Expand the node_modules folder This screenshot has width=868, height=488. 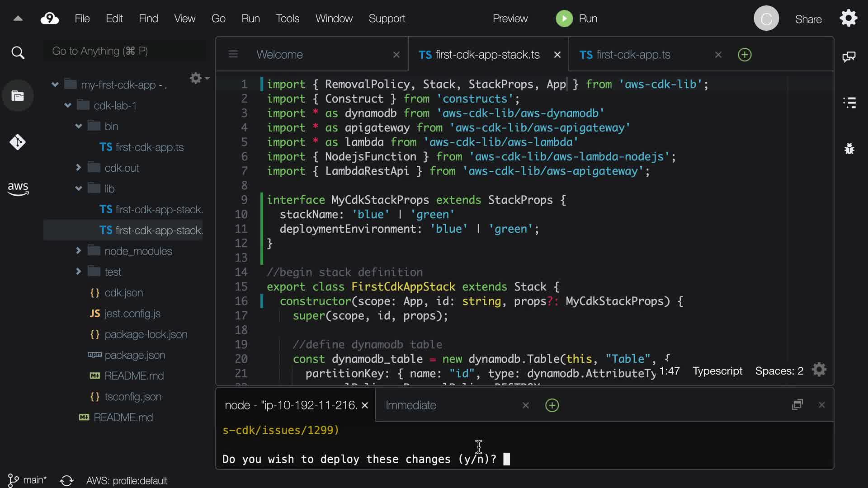pos(79,251)
